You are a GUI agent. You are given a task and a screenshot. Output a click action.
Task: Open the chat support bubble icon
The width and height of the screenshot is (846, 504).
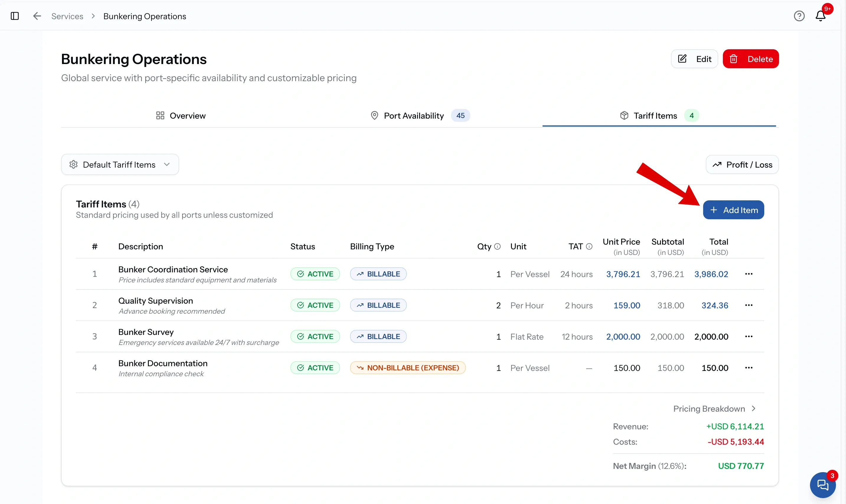823,485
